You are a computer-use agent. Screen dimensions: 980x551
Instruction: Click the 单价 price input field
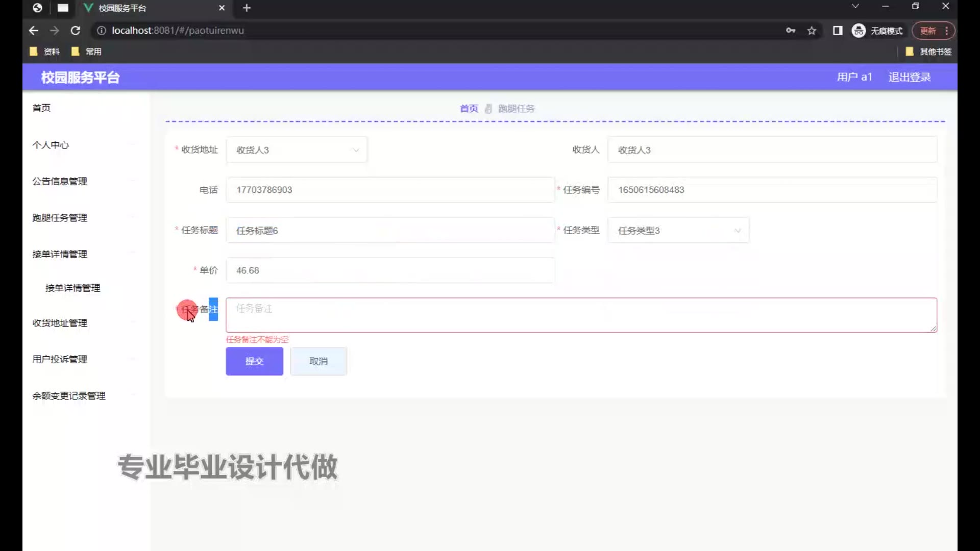(390, 270)
